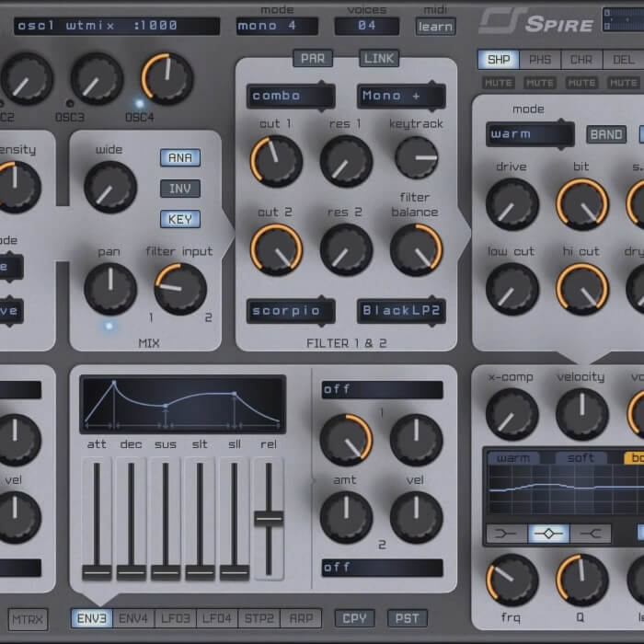Choose the 'warm' EQ preset tab
The width and height of the screenshot is (644, 644).
pyautogui.click(x=513, y=458)
